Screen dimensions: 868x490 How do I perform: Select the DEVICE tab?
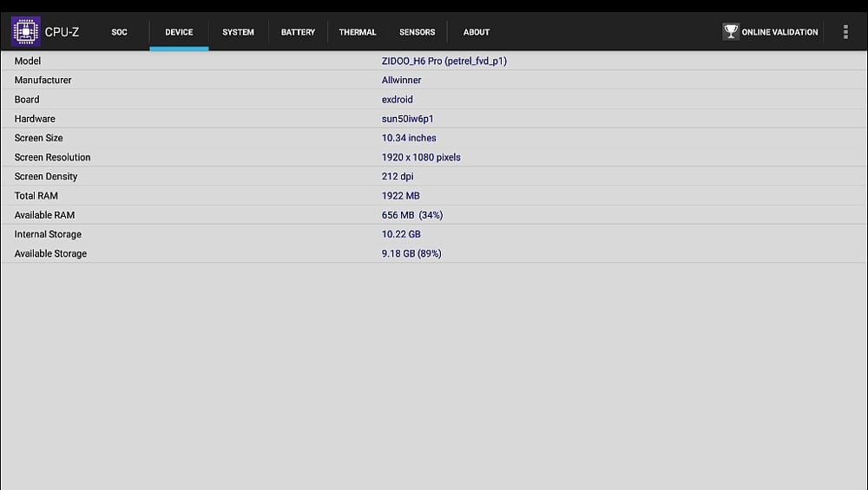(x=179, y=32)
